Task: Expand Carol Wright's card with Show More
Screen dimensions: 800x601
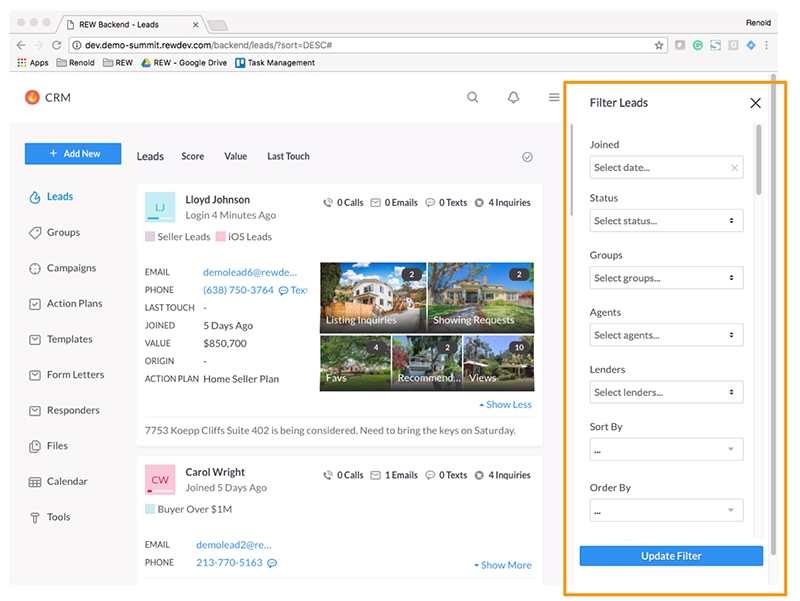Action: (503, 565)
